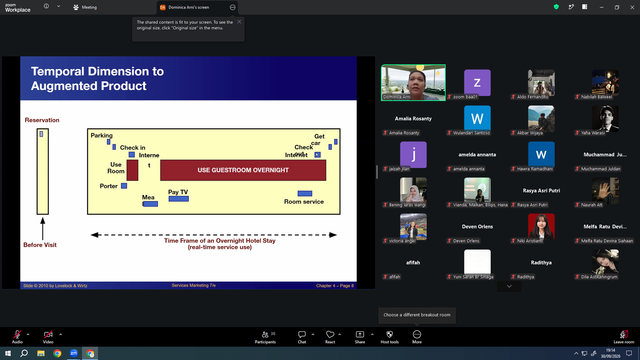
Task: Expand share options arrow beside Share
Action: click(x=372, y=334)
